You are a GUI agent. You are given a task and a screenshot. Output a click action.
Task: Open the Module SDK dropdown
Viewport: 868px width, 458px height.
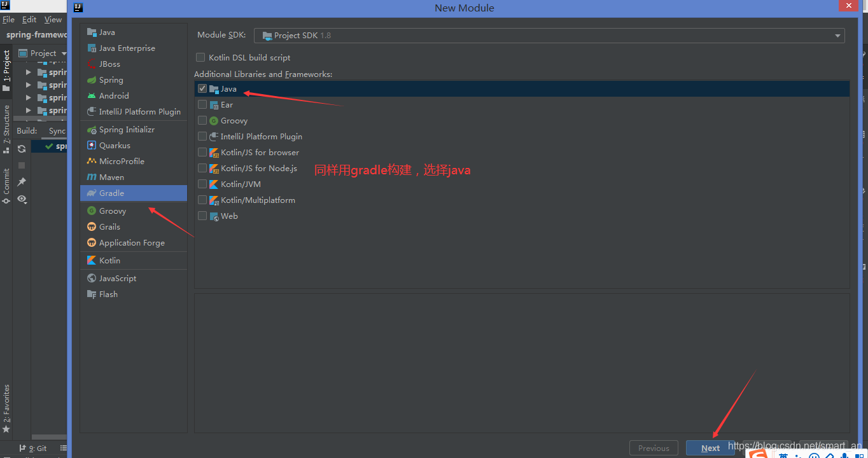549,36
